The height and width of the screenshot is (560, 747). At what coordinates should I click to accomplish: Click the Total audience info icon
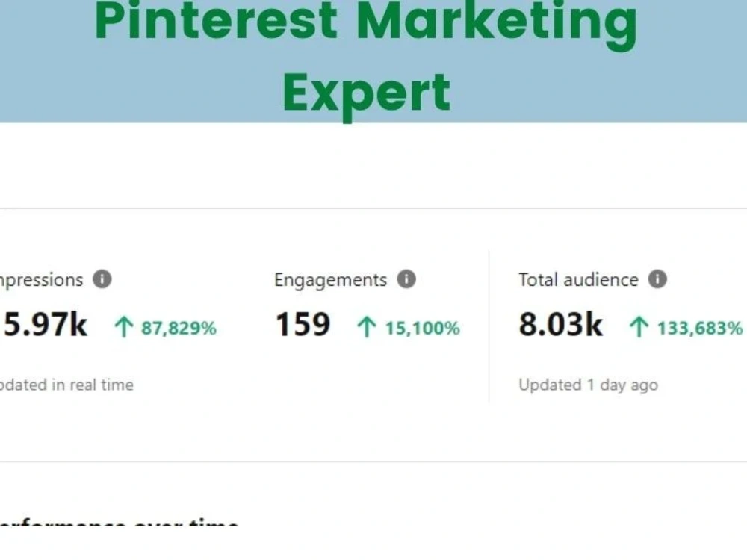tap(657, 279)
